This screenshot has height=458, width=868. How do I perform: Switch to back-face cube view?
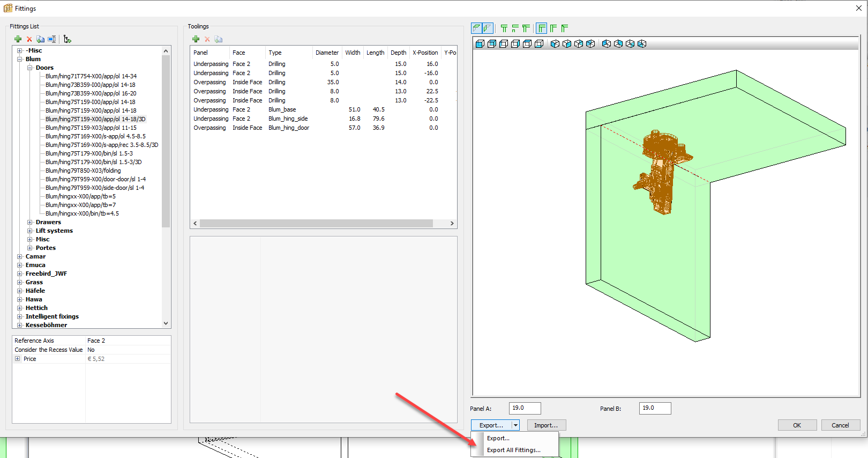click(x=492, y=44)
